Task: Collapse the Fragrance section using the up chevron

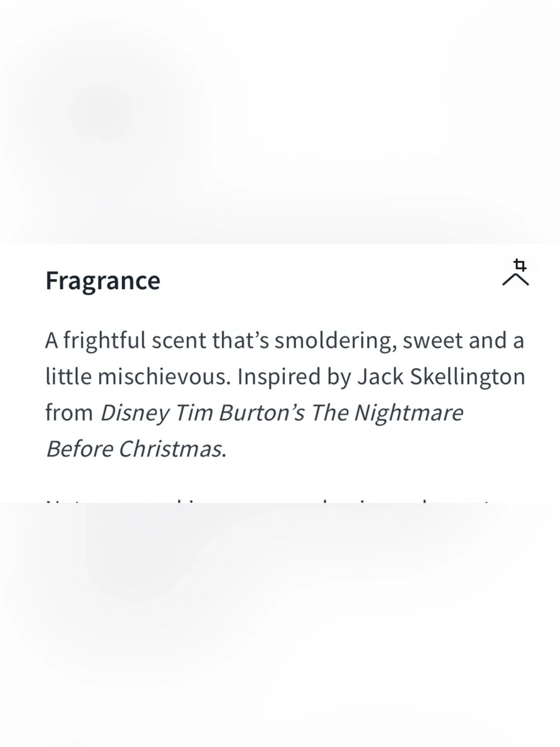Action: pyautogui.click(x=516, y=280)
